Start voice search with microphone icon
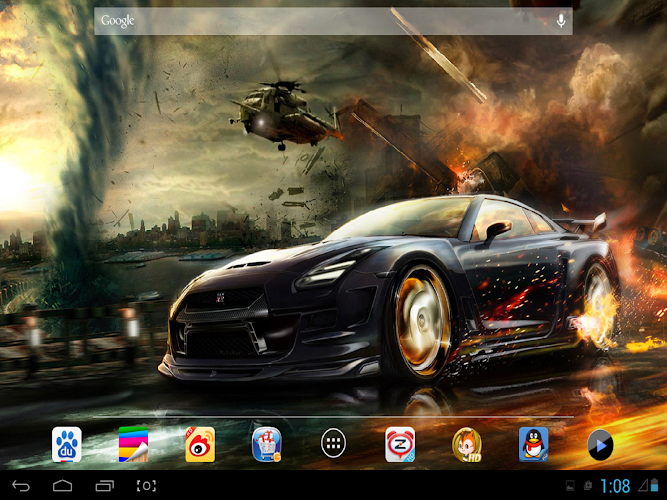The image size is (667, 500). pos(561,21)
